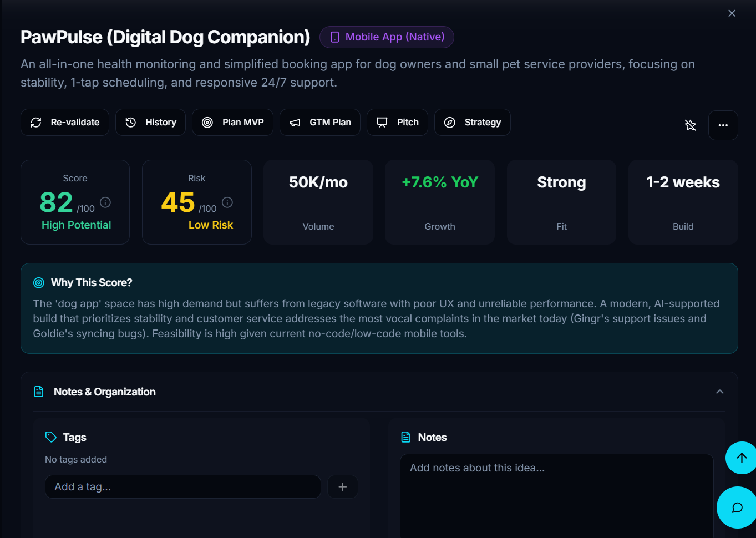This screenshot has height=538, width=756.
Task: Click the target icon beside Why This Score
Action: (x=39, y=283)
